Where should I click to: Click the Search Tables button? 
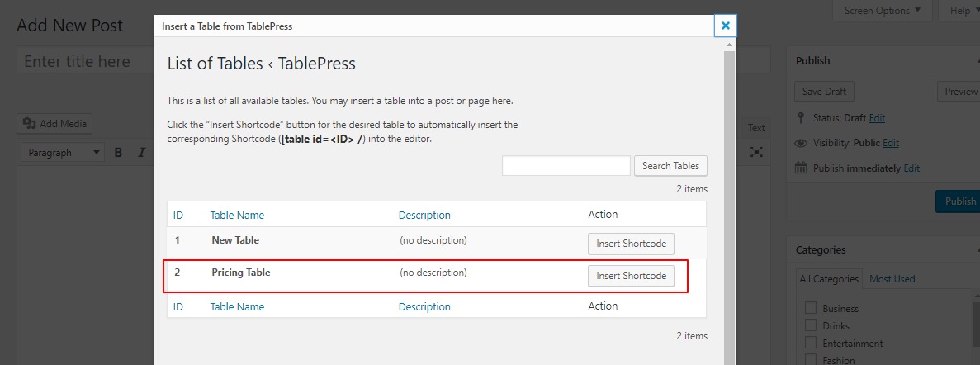670,166
